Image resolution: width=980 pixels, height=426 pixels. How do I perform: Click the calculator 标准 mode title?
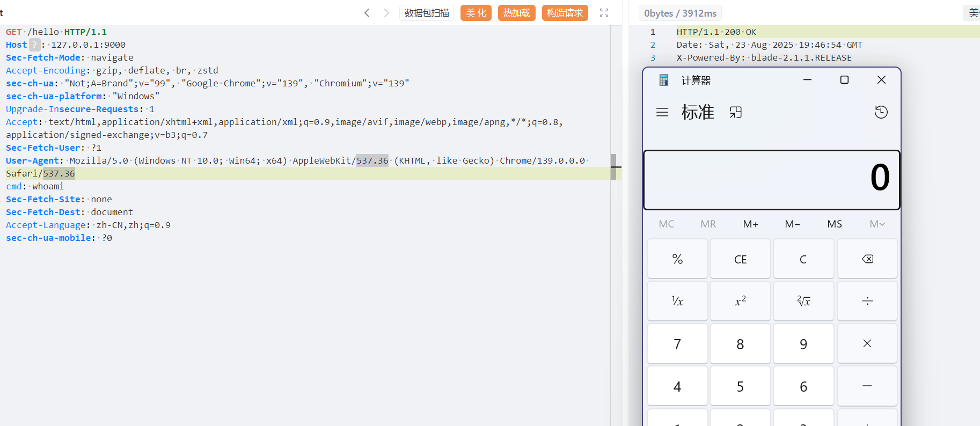point(698,112)
